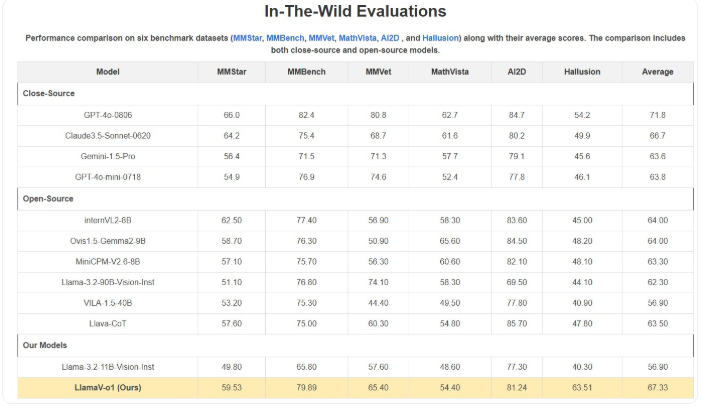Screen dimensions: 702x410
Task: Click GPT-4o-0806 MMBench score 82.4
Action: point(306,115)
